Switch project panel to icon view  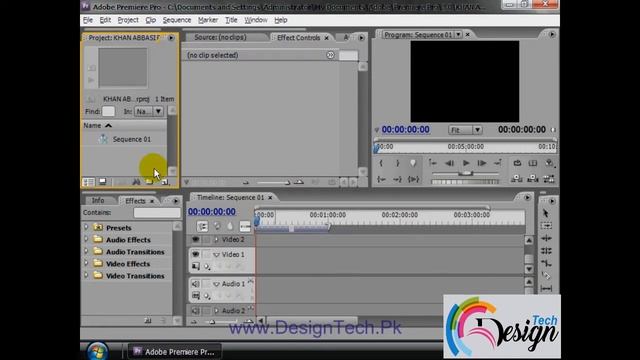(102, 182)
